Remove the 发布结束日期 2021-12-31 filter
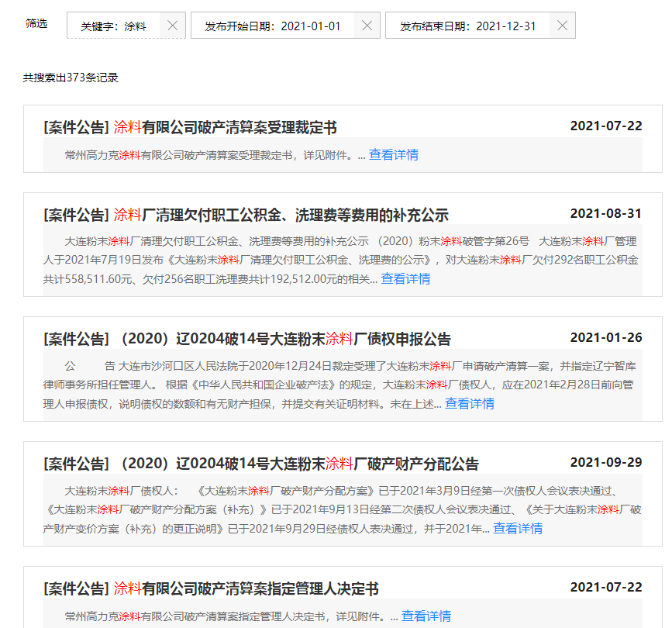 point(562,26)
